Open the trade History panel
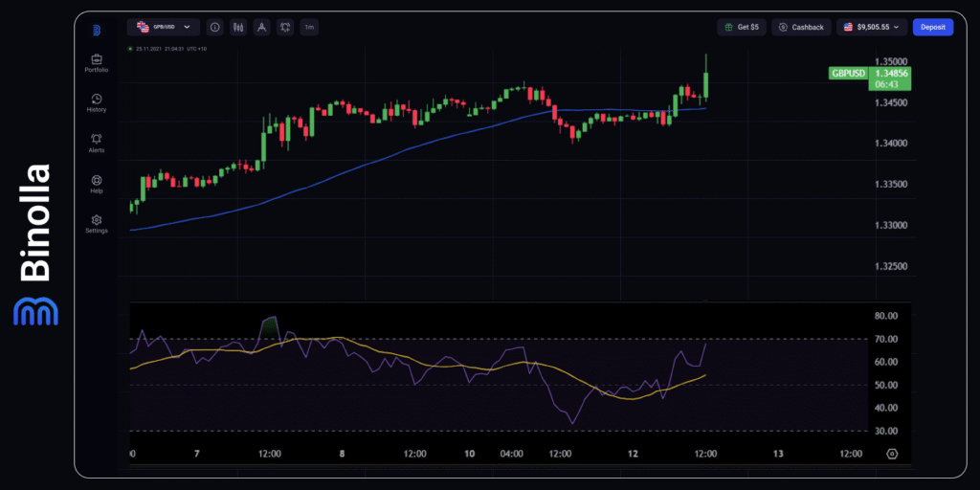980x490 pixels. pyautogui.click(x=96, y=102)
